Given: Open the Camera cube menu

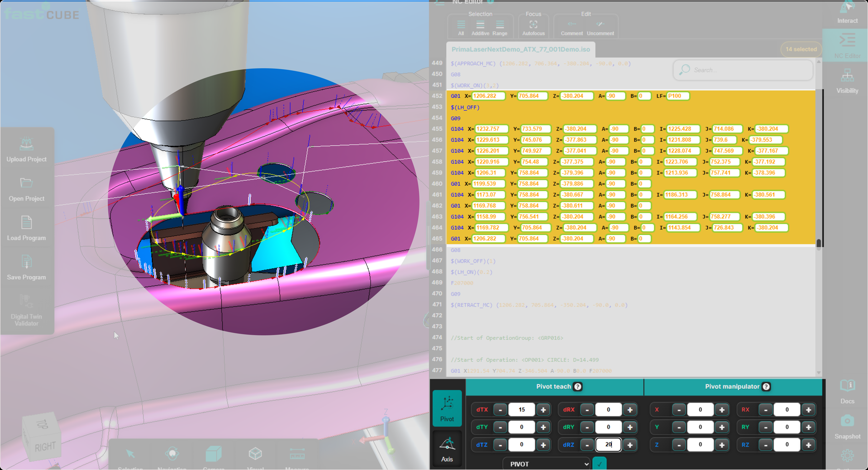Looking at the screenshot, I should [214, 454].
